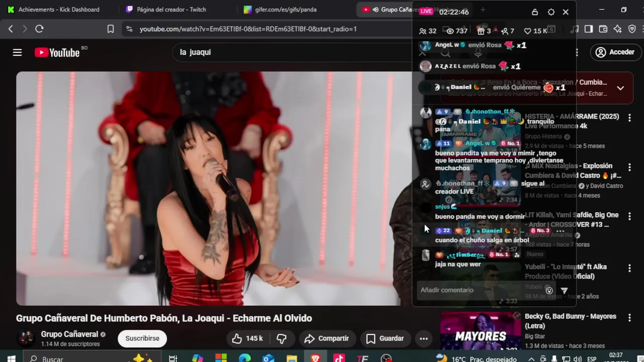Open live overlay settings gear

coord(551,12)
